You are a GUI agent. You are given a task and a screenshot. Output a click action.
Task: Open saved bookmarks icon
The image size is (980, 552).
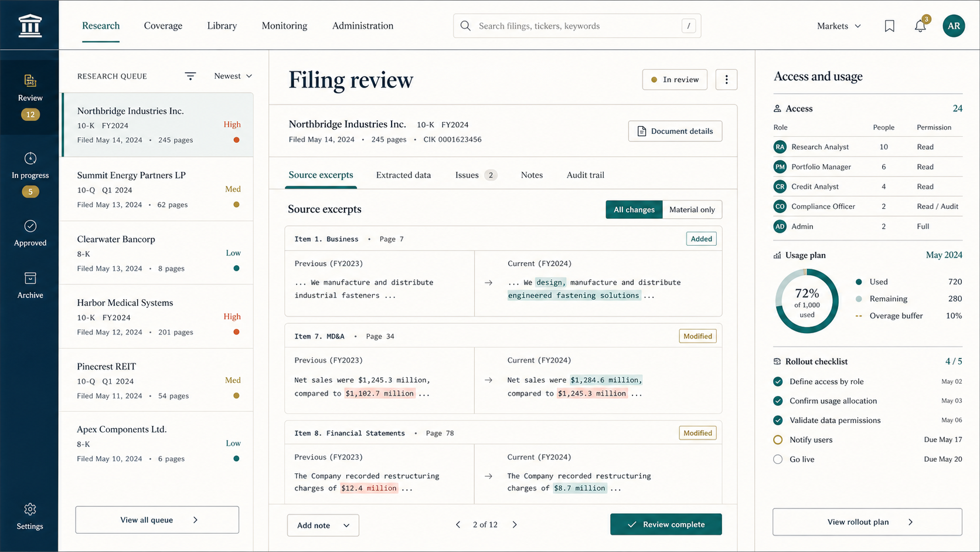tap(889, 26)
